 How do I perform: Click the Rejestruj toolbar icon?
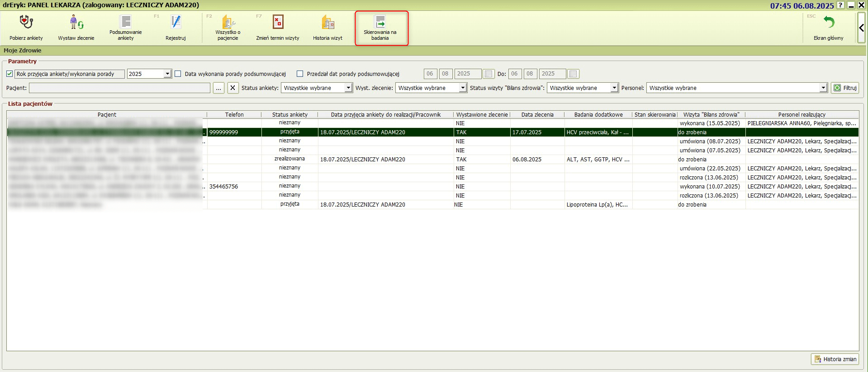click(x=175, y=22)
